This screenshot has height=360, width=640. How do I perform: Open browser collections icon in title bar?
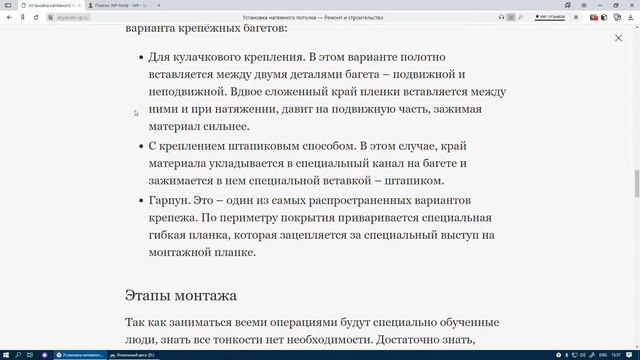pos(568,5)
